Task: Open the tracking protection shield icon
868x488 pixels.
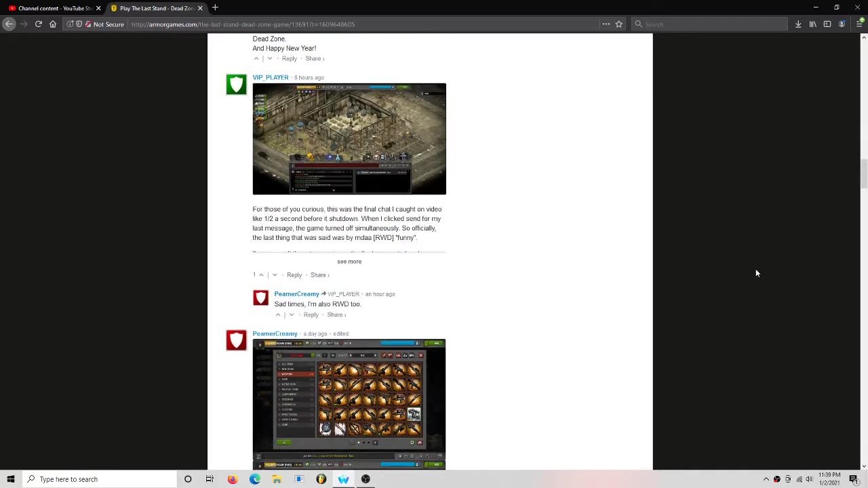Action: 79,24
